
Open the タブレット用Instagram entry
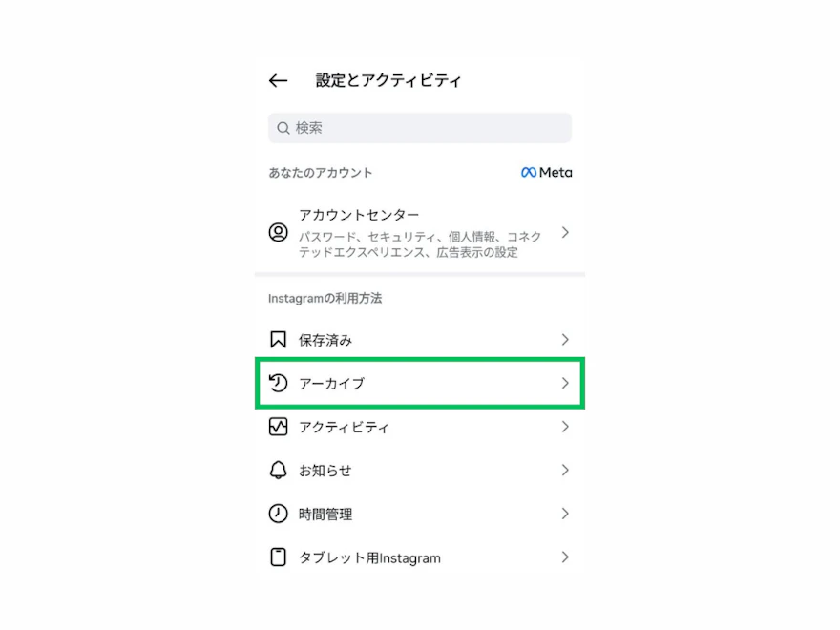[x=419, y=557]
